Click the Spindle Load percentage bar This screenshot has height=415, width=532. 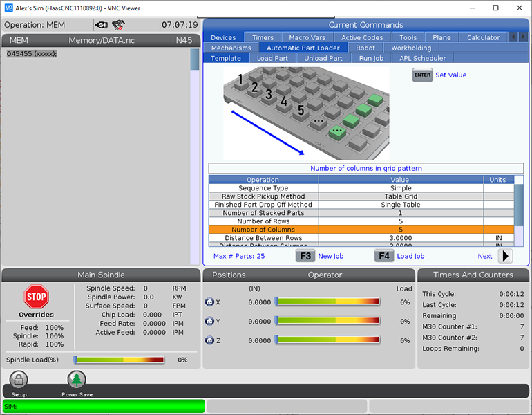119,360
